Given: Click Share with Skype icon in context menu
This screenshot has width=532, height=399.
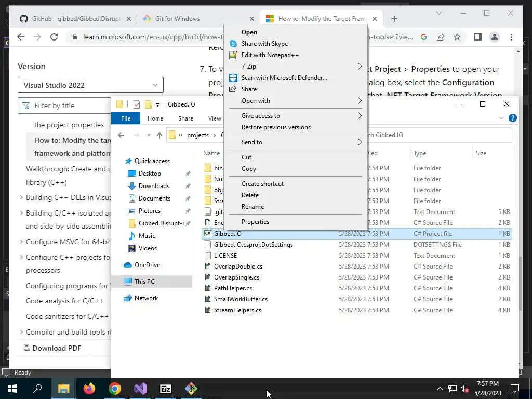Looking at the screenshot, I should click(233, 44).
